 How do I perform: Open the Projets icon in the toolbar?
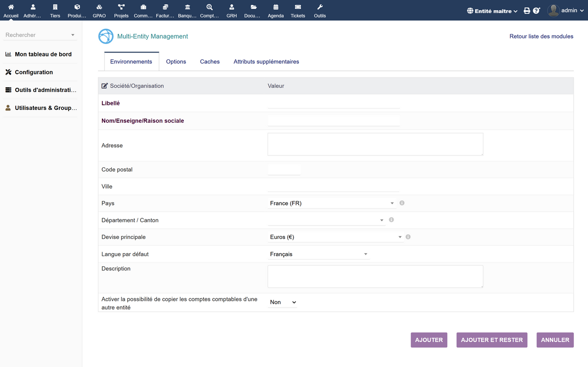pyautogui.click(x=121, y=10)
